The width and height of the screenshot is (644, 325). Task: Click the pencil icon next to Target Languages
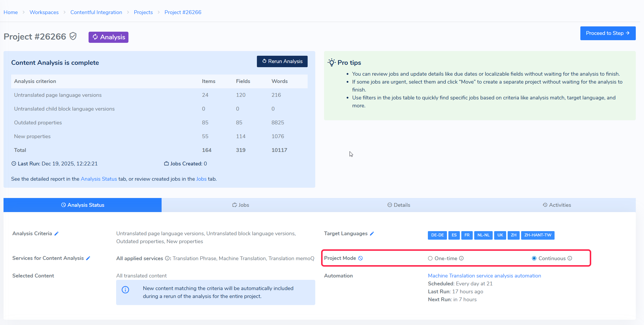pyautogui.click(x=372, y=233)
